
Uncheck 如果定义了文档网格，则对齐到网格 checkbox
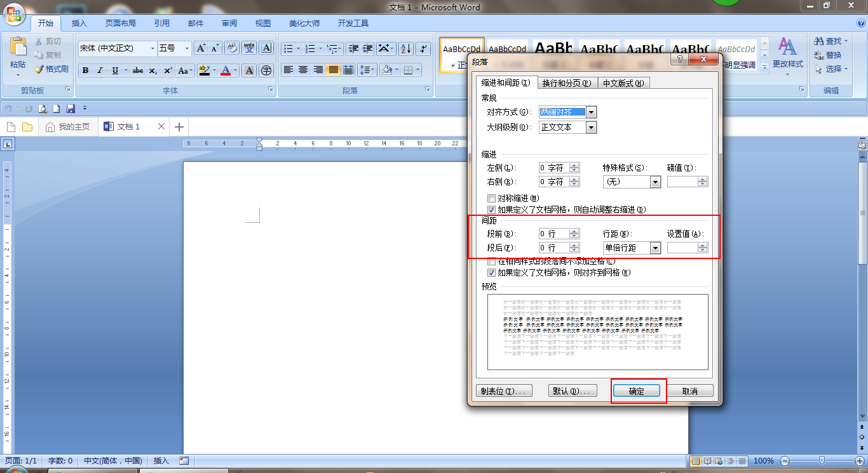coord(491,273)
